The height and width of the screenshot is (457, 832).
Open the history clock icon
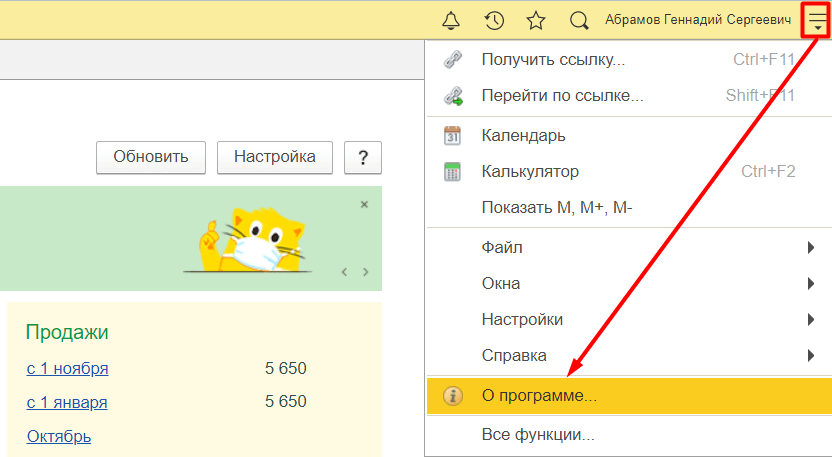[494, 20]
